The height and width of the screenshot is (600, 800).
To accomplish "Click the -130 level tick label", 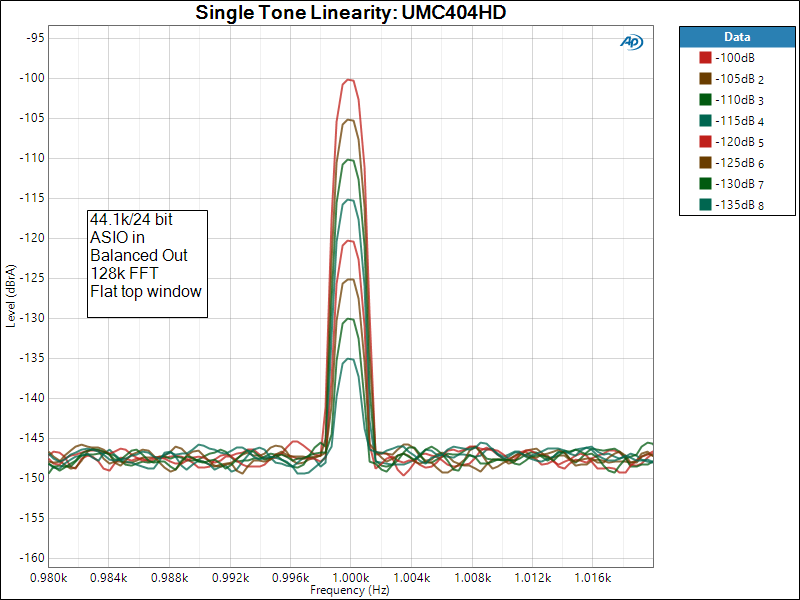I will 32,318.
